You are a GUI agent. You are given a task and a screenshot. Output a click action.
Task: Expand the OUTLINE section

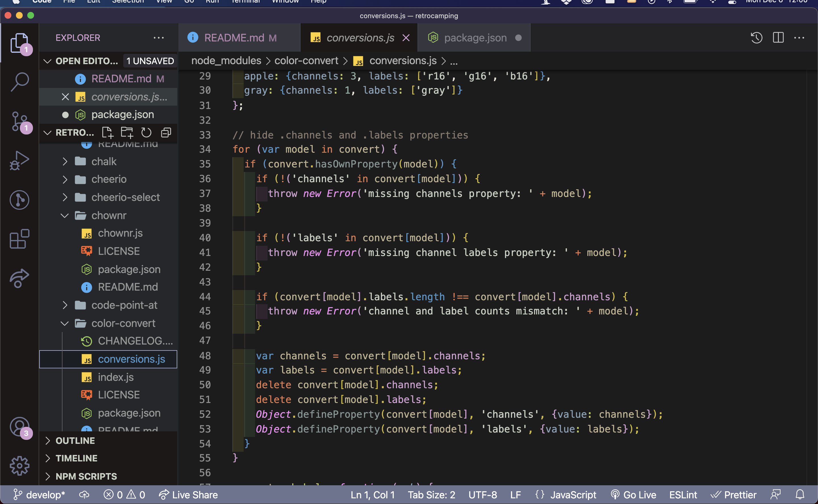point(75,441)
